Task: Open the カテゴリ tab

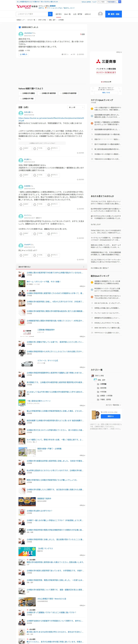Action: 58,14
